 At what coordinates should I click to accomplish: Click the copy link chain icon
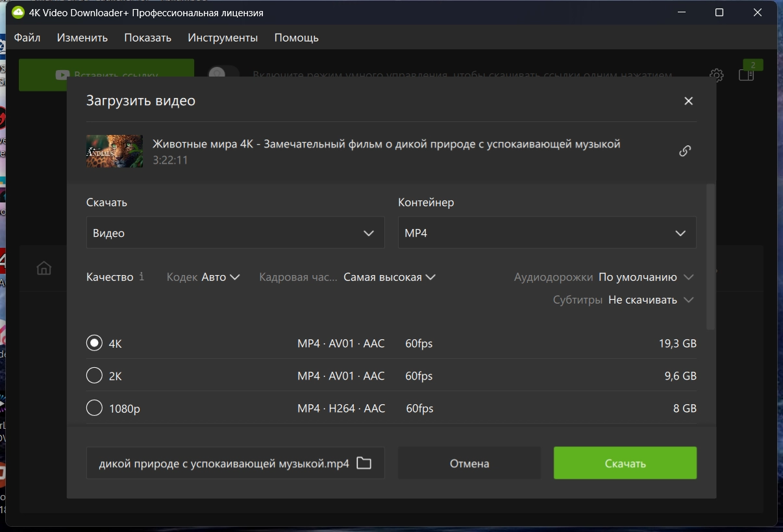tap(685, 151)
